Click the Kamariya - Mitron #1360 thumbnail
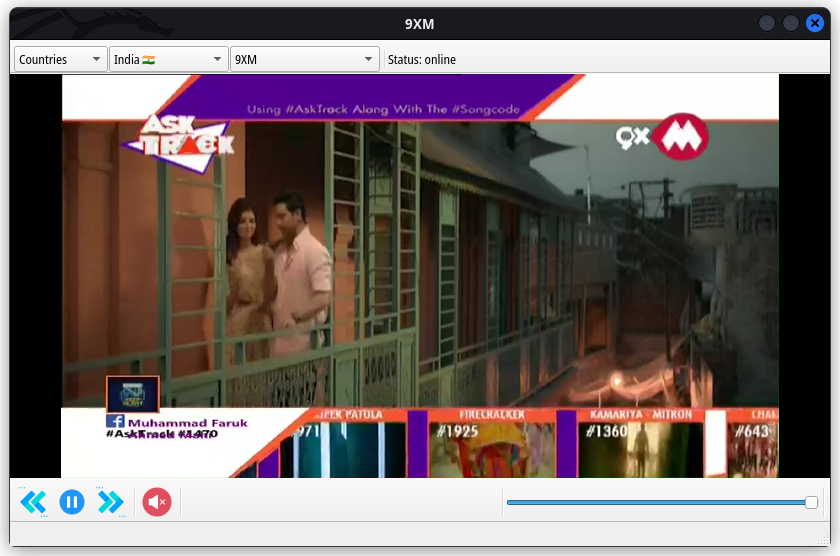Image resolution: width=840 pixels, height=556 pixels. point(640,443)
